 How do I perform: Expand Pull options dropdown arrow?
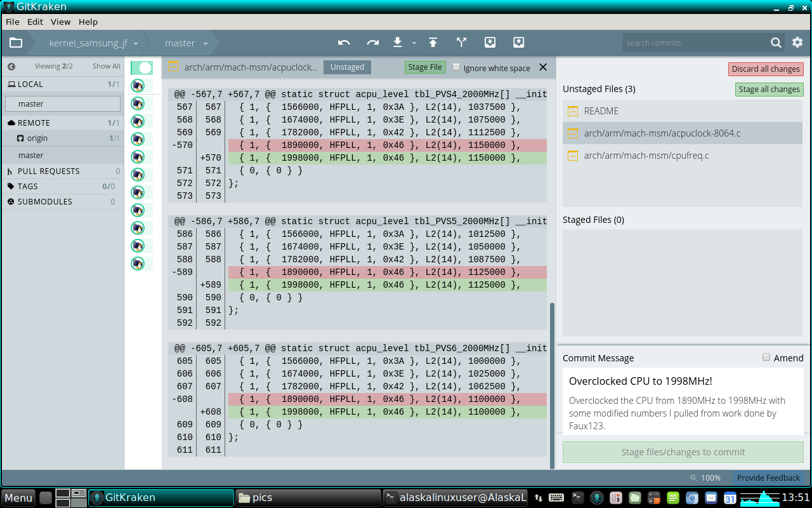coord(414,43)
